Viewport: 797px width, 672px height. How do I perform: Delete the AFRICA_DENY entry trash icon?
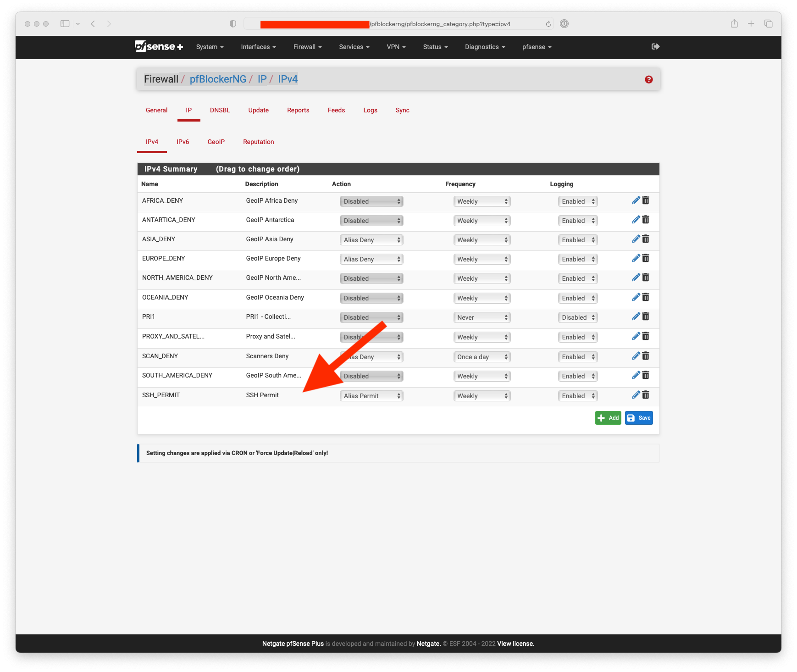point(646,200)
